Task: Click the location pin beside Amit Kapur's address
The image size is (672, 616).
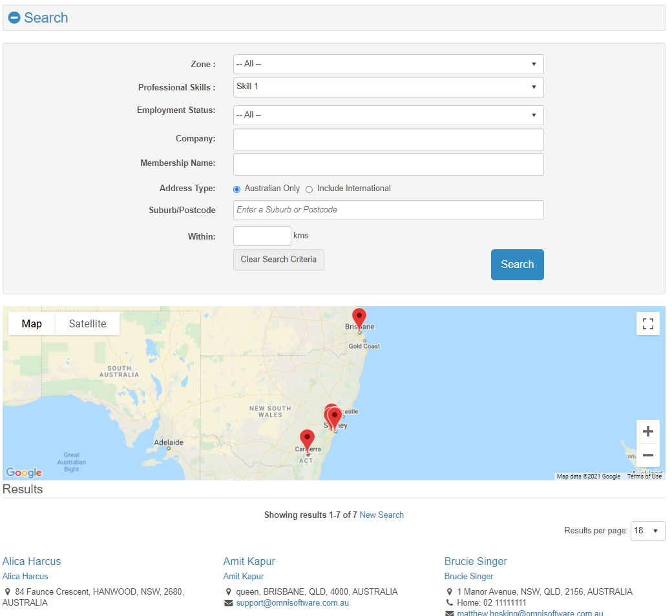Action: pos(228,591)
